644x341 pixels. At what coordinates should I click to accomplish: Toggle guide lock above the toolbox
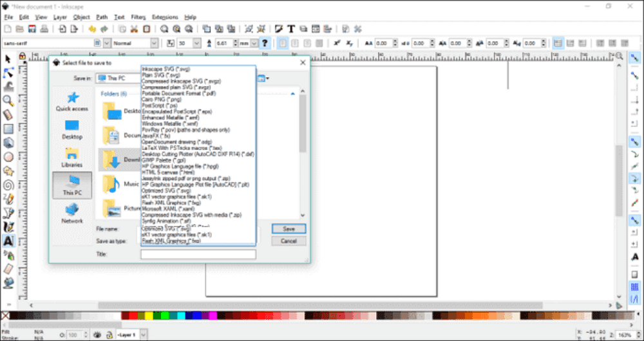22,56
